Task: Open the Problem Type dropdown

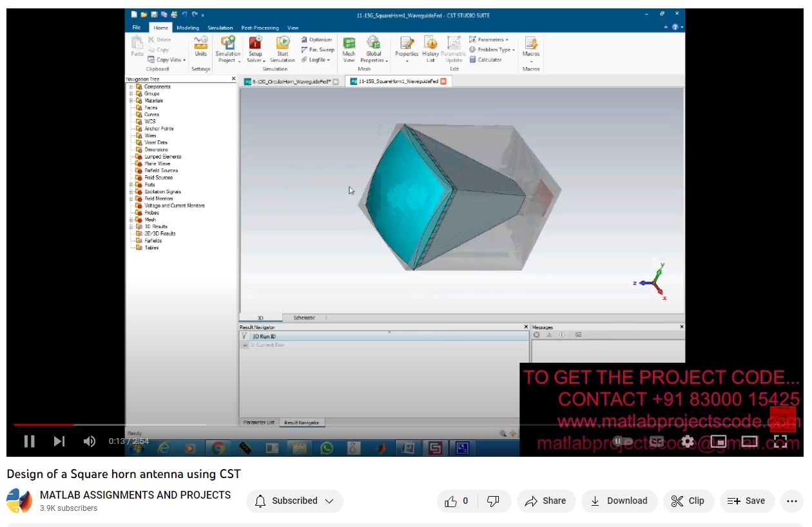Action: (493, 50)
